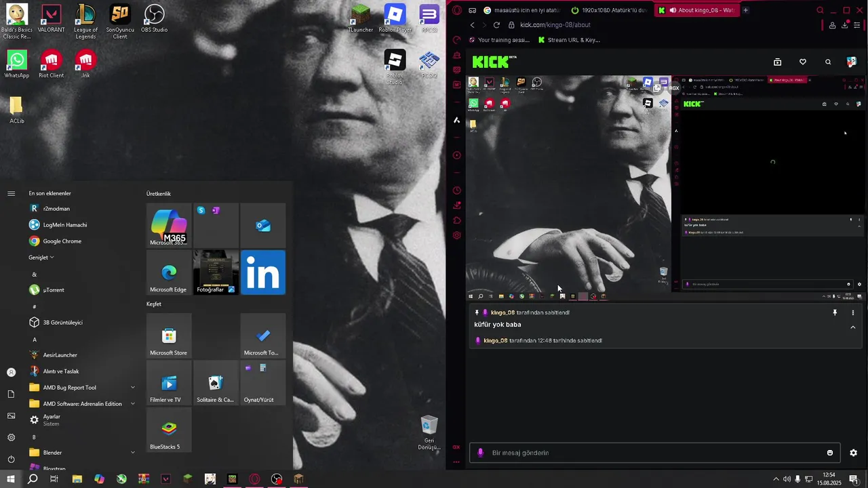868x488 pixels.
Task: Open League of Legends desktop icon
Action: pyautogui.click(x=85, y=22)
